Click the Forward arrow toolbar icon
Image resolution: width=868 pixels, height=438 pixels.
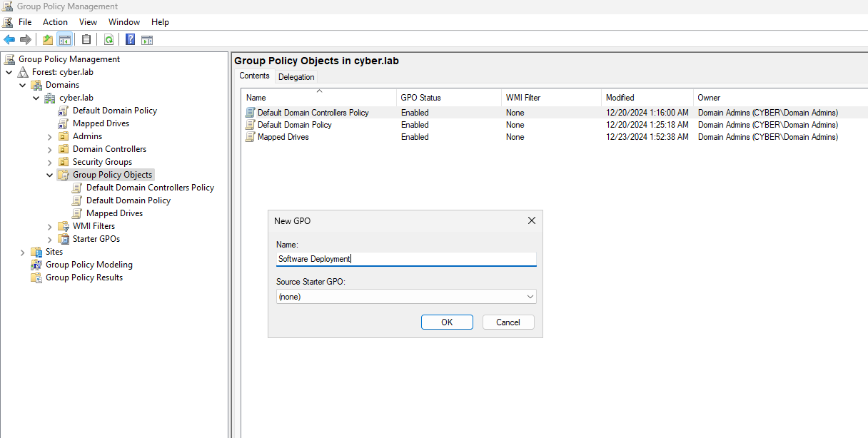26,40
